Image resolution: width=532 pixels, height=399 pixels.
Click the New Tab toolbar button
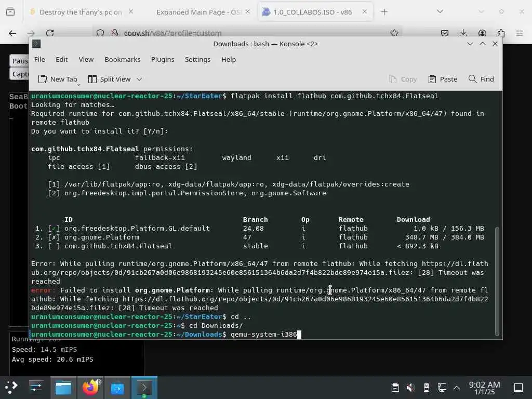(x=58, y=79)
